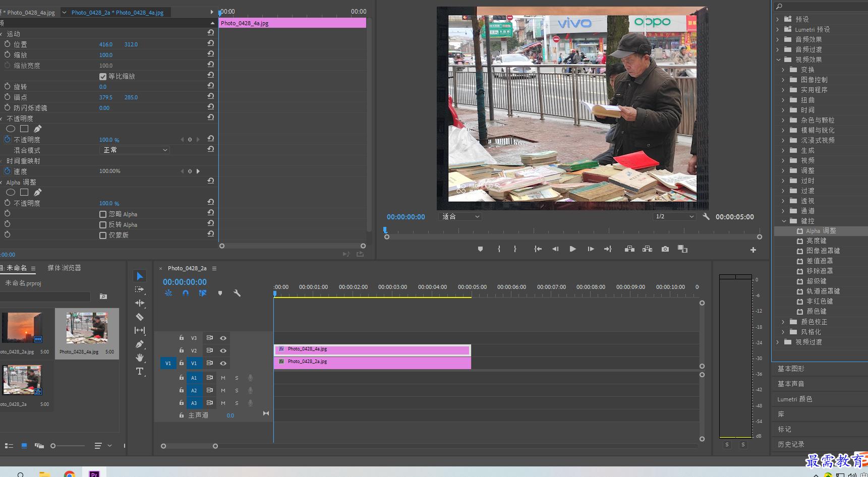
Task: Reset the 位置 position parameter
Action: (x=211, y=43)
